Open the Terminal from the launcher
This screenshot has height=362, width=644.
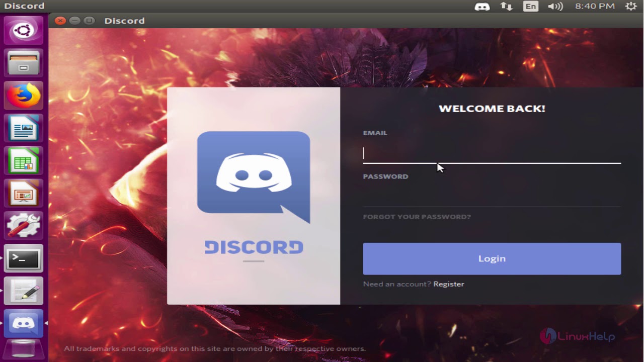[x=23, y=258]
